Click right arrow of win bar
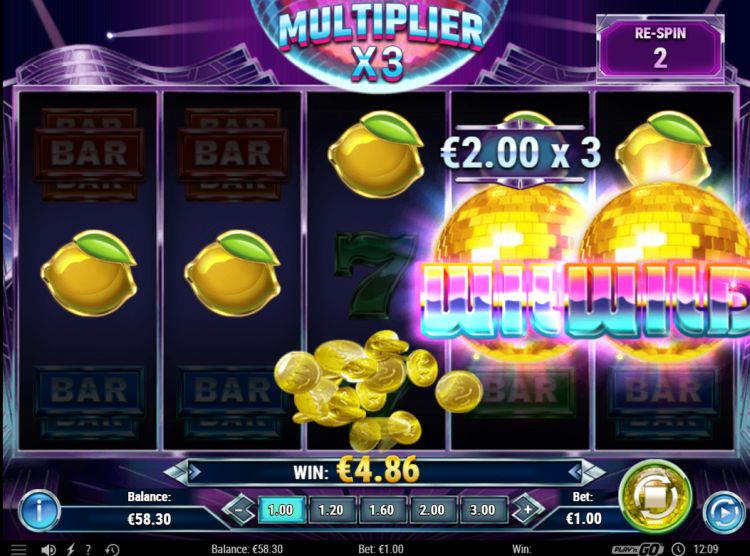This screenshot has height=556, width=750. [587, 473]
